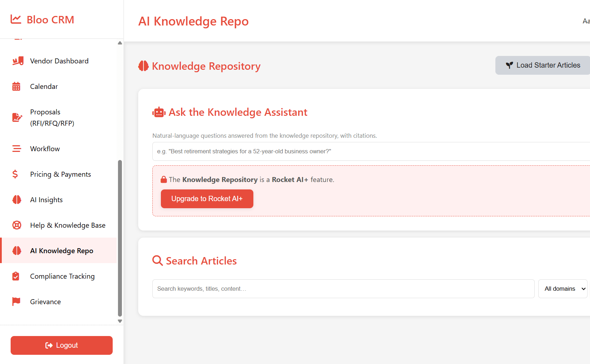Focus the Knowledge Assistant question field
This screenshot has width=590, height=364.
tap(371, 151)
